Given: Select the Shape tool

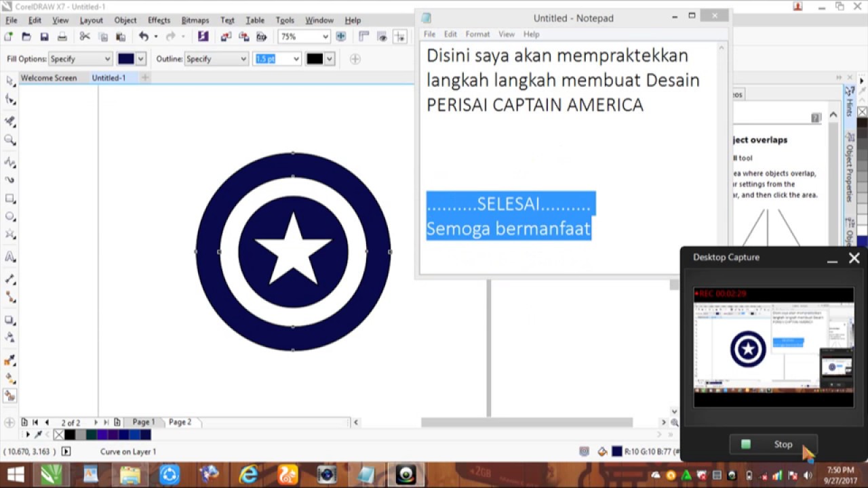Looking at the screenshot, I should click(x=10, y=100).
